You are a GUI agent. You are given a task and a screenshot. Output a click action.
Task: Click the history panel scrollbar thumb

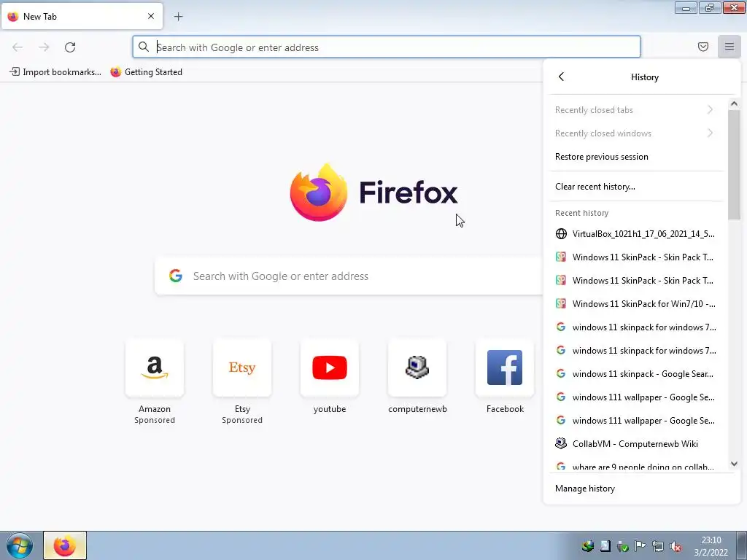[734, 165]
